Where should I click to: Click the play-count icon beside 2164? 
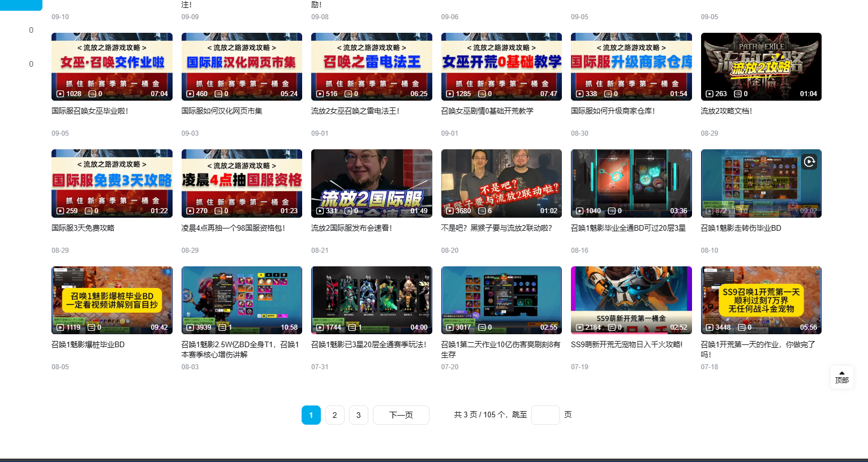coord(580,327)
